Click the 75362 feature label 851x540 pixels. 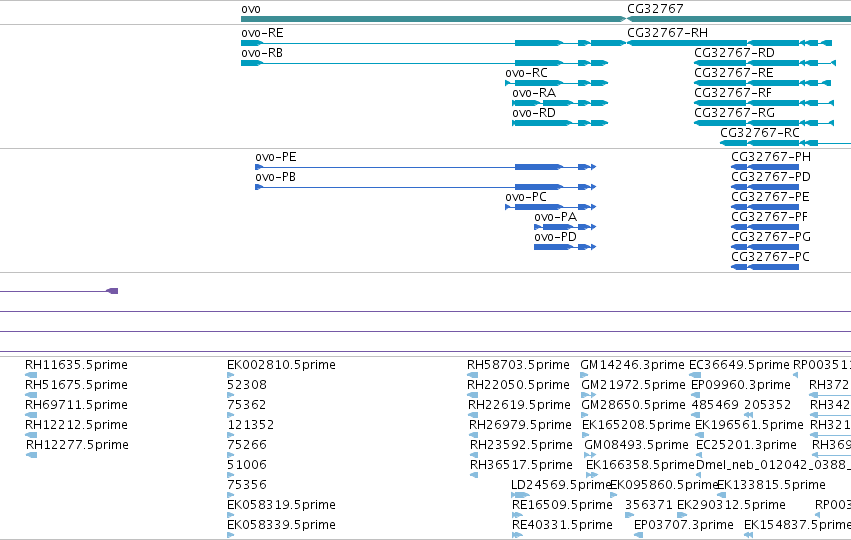[247, 405]
